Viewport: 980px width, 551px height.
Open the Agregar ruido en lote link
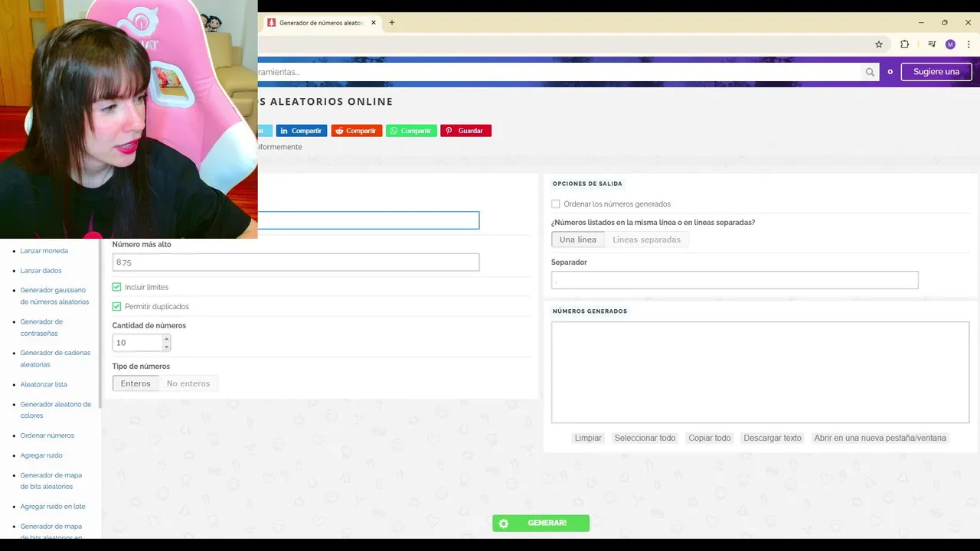pos(53,507)
